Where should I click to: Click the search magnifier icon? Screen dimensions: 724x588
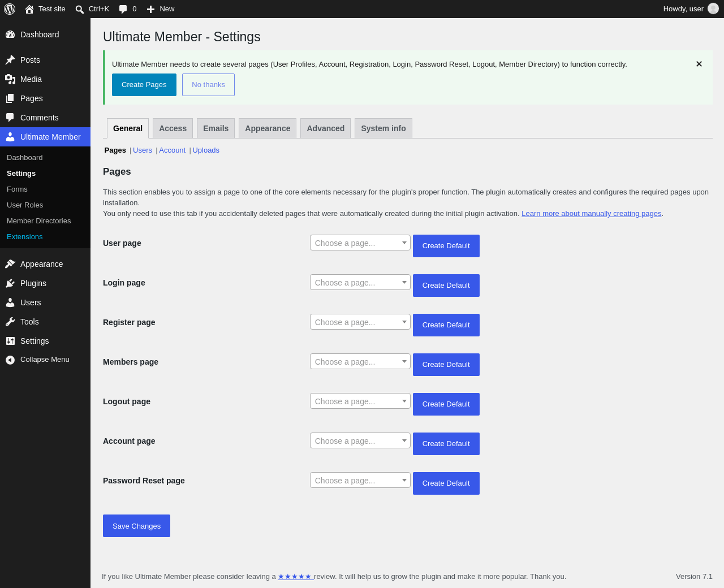coord(80,9)
